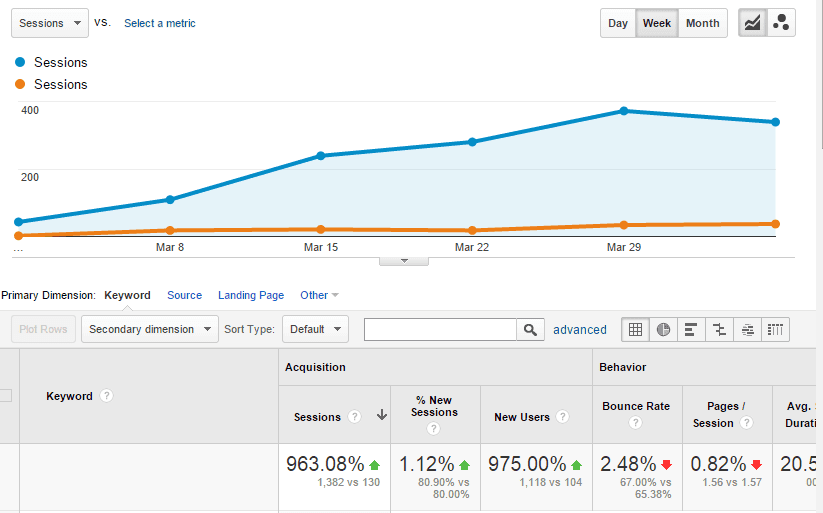Select the performance bar view icon
823x513 pixels.
point(691,329)
